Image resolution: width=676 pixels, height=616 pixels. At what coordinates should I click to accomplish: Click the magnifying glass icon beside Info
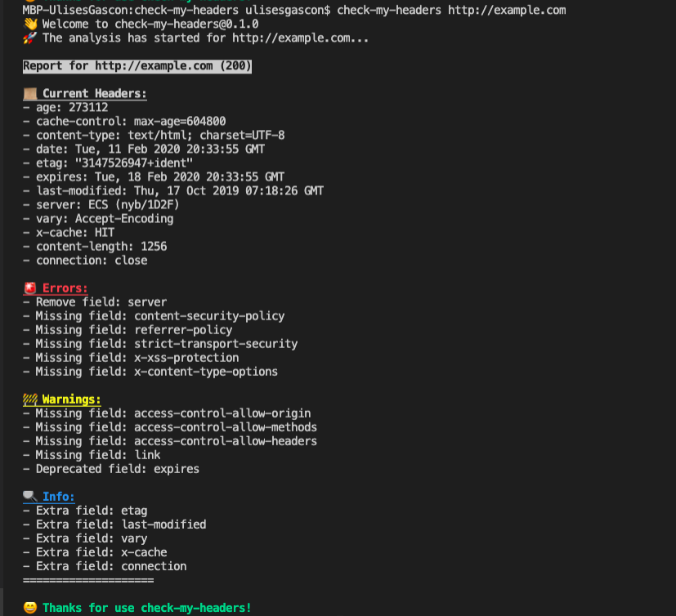point(28,496)
